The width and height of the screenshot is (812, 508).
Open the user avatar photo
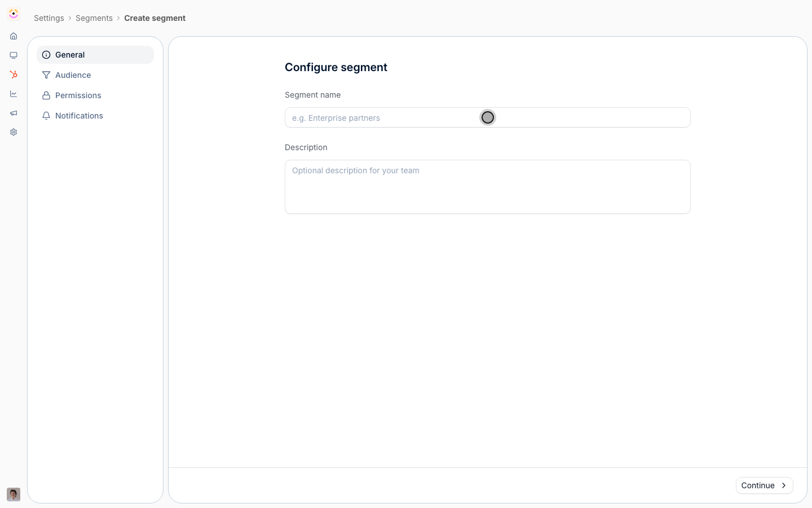point(14,494)
